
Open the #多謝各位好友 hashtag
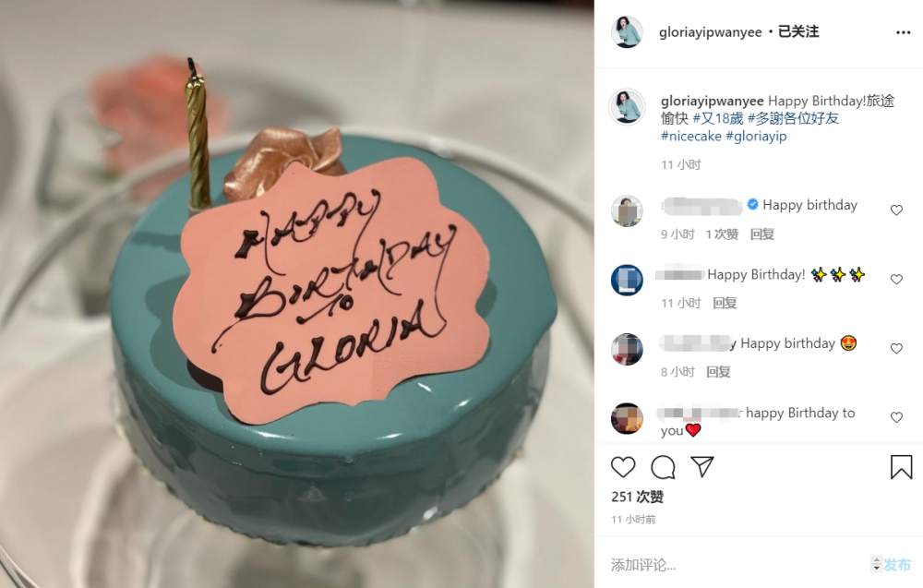point(793,118)
